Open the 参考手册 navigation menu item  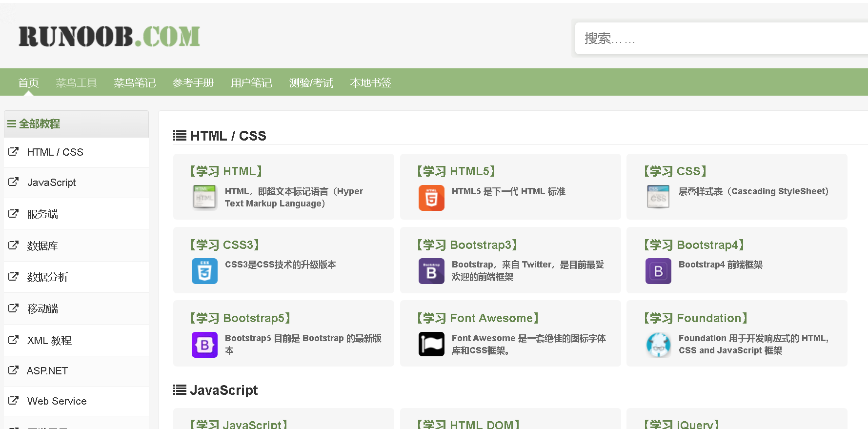click(x=193, y=83)
